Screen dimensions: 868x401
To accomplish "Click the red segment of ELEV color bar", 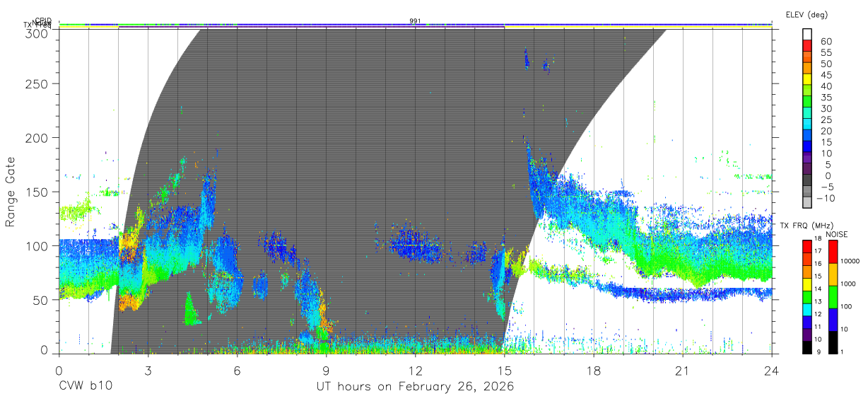I will point(808,45).
